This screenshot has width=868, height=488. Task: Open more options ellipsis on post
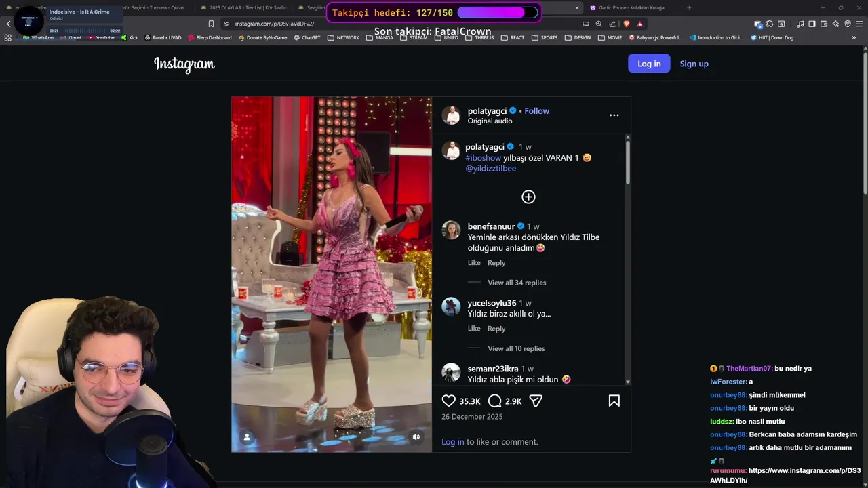click(614, 115)
